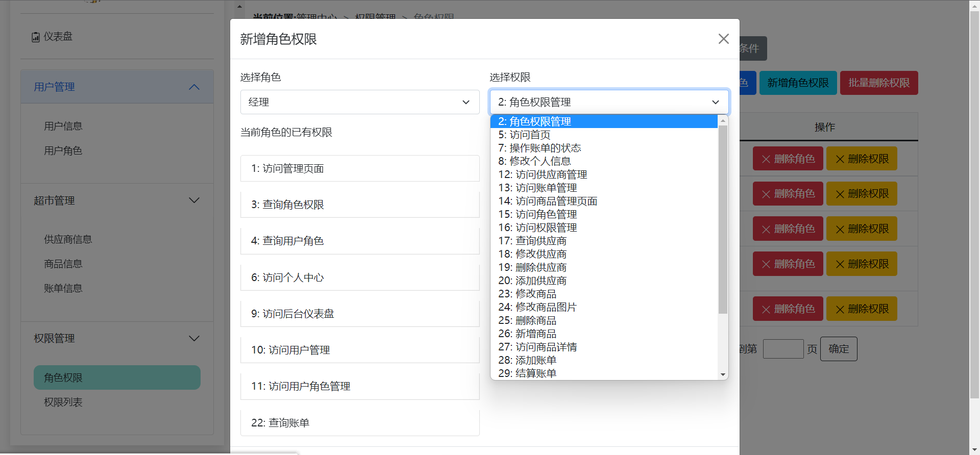The height and width of the screenshot is (455, 980).
Task: Click 删除权限 in the first table row
Action: [x=862, y=159]
